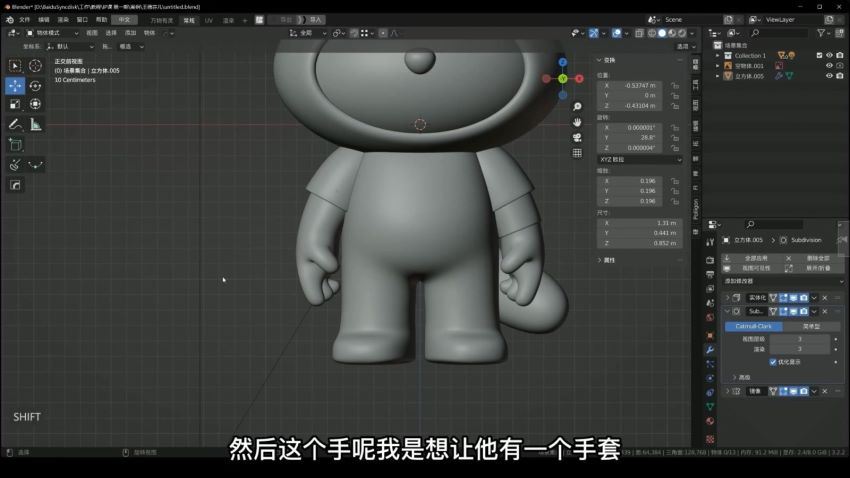Image resolution: width=850 pixels, height=478 pixels.
Task: Switch to solid shading mode
Action: 662,33
